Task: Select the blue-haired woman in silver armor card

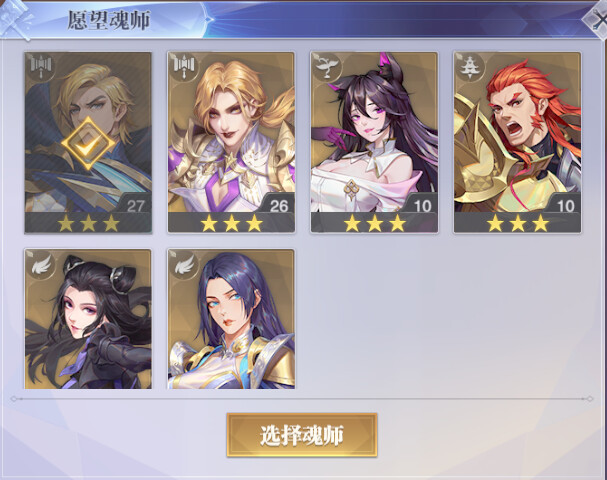Action: (x=231, y=319)
